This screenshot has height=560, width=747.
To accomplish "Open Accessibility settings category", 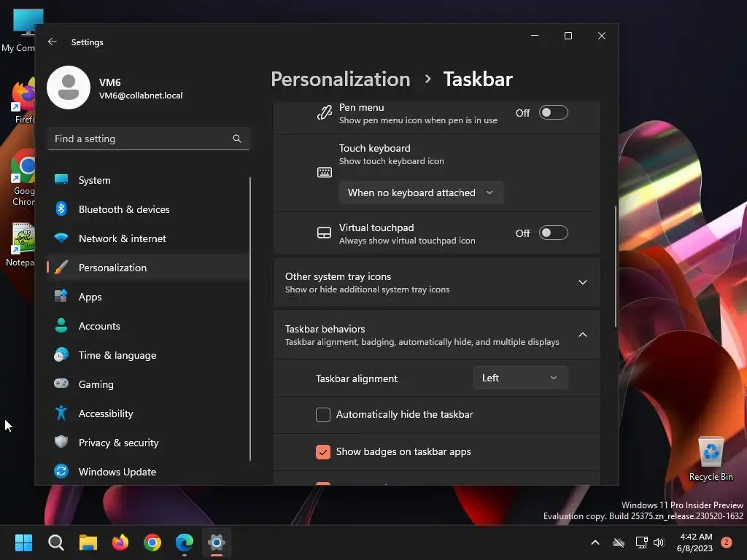I will (147, 413).
